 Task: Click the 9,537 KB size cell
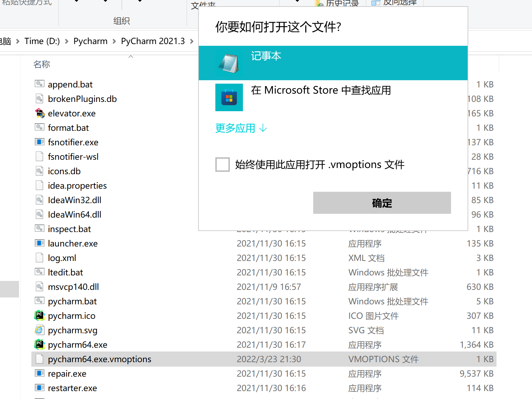pyautogui.click(x=477, y=374)
